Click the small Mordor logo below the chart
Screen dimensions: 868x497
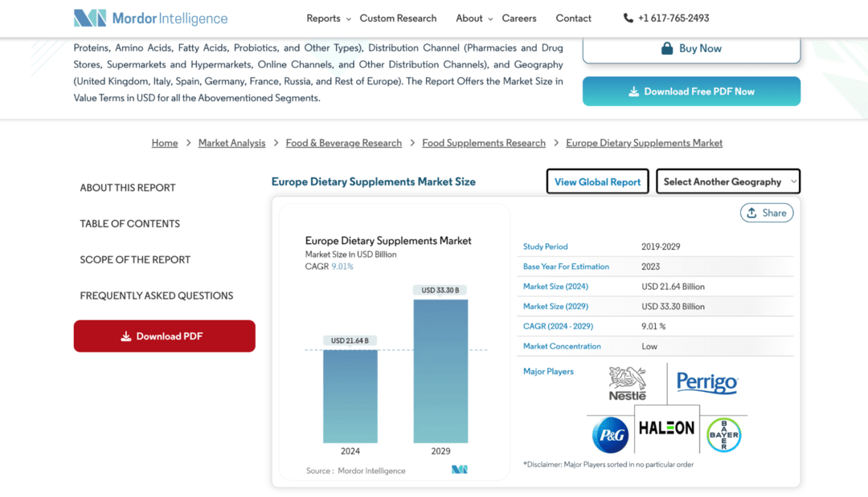[x=460, y=470]
